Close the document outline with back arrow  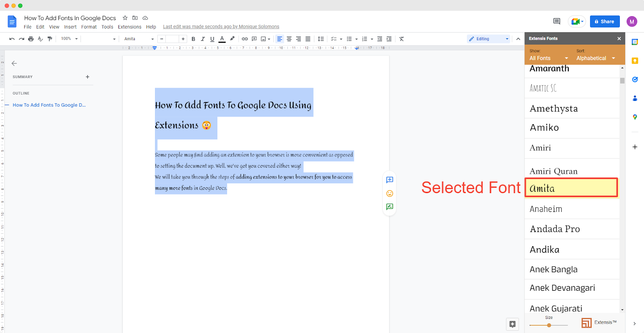[14, 63]
